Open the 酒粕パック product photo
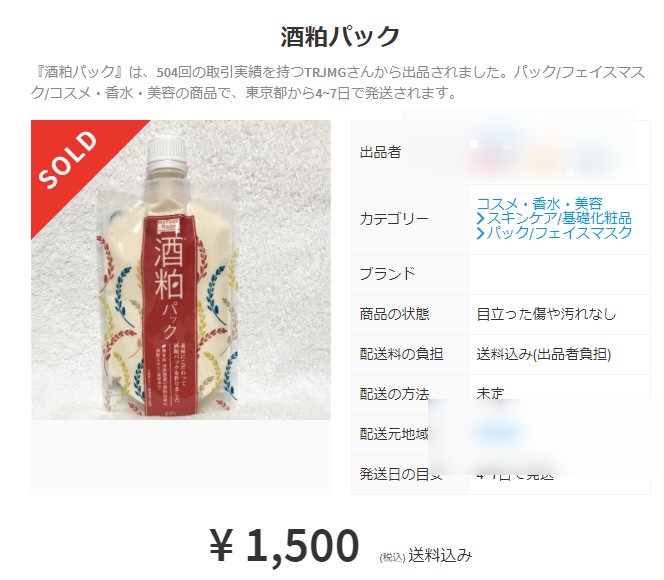This screenshot has height=580, width=664. pyautogui.click(x=181, y=270)
